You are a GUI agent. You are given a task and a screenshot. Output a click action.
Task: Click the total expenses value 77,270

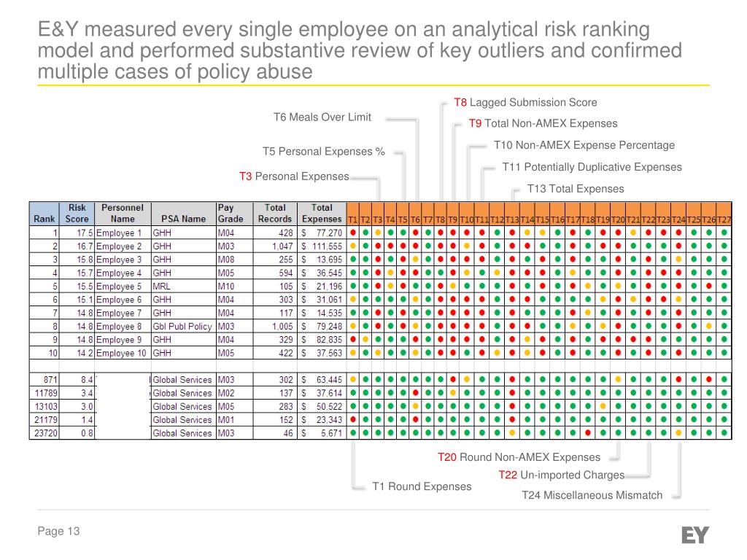(x=322, y=233)
